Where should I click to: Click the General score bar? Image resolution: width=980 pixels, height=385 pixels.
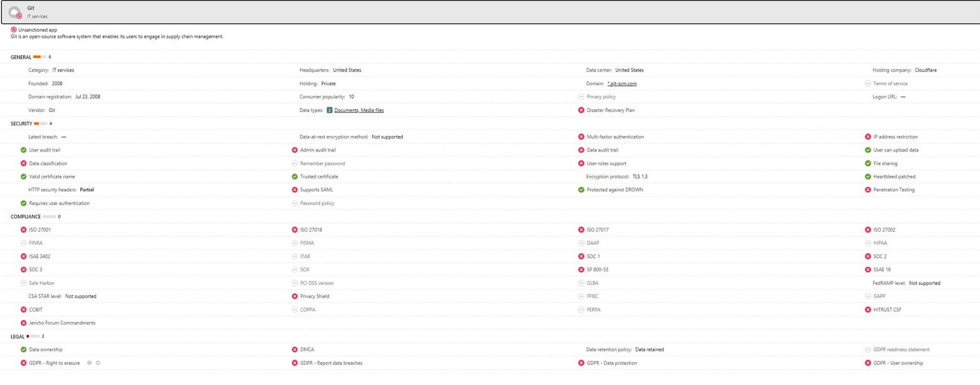click(x=40, y=57)
